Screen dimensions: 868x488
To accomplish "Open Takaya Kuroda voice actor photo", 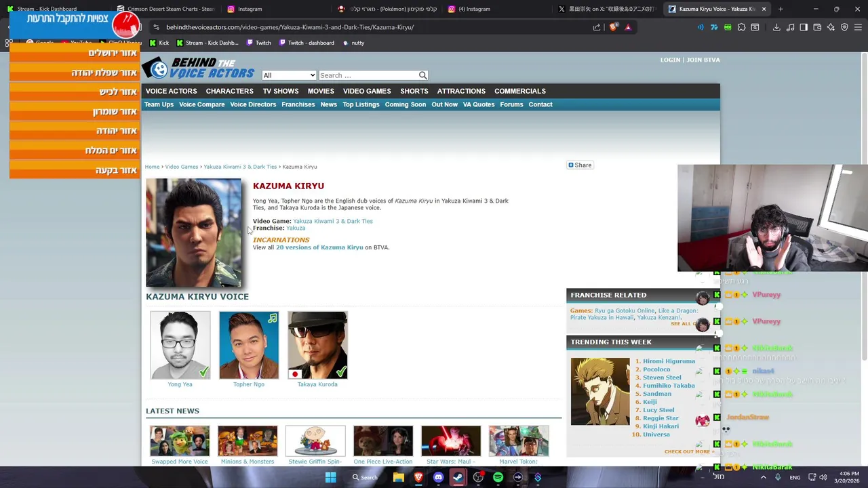I will click(x=317, y=345).
